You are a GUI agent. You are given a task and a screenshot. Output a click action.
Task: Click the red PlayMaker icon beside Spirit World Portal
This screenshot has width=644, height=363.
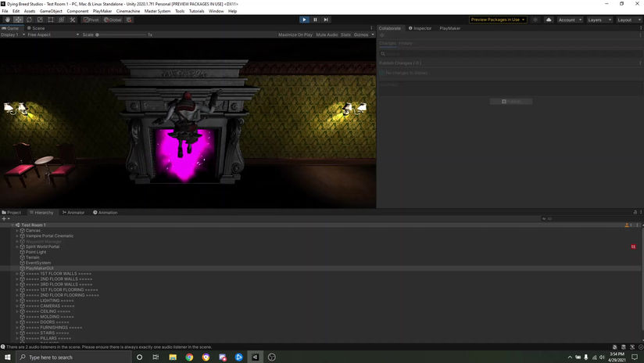pos(633,246)
